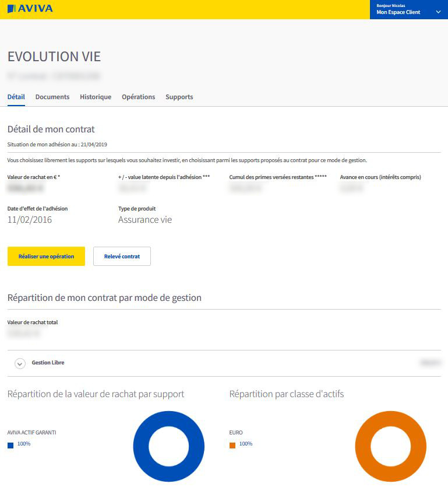
Task: Click the Type de produit label
Action: (137, 209)
